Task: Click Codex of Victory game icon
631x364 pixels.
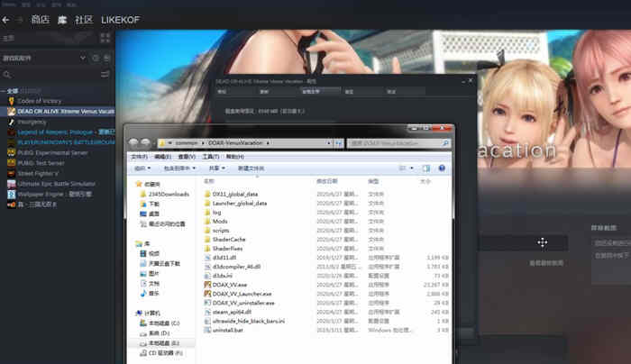Action: 12,100
